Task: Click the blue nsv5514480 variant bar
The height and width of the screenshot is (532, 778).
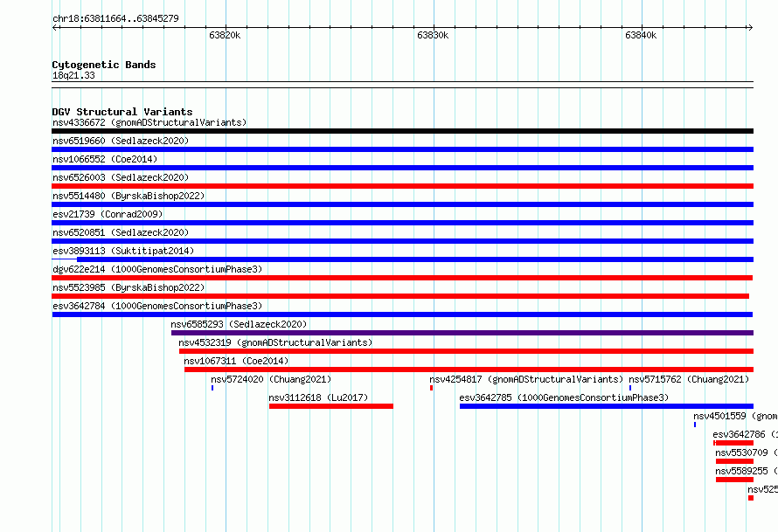Action: [402, 204]
